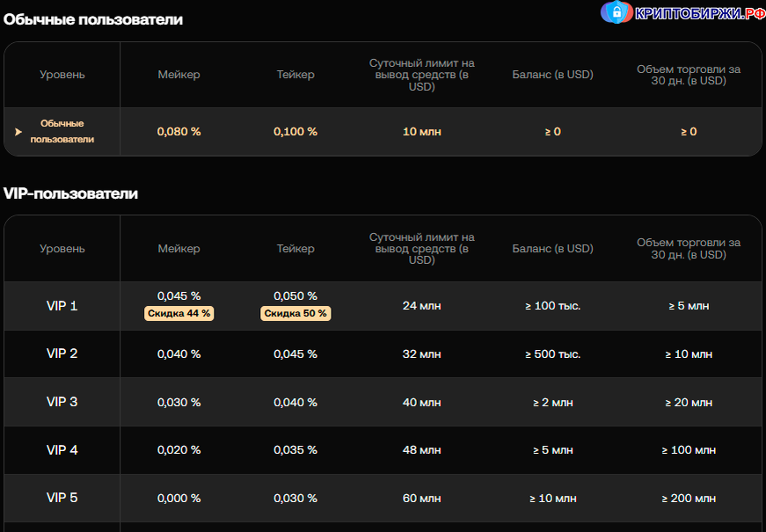The width and height of the screenshot is (766, 532).
Task: Click VIP 4 maker fee 0,020 %
Action: click(179, 450)
